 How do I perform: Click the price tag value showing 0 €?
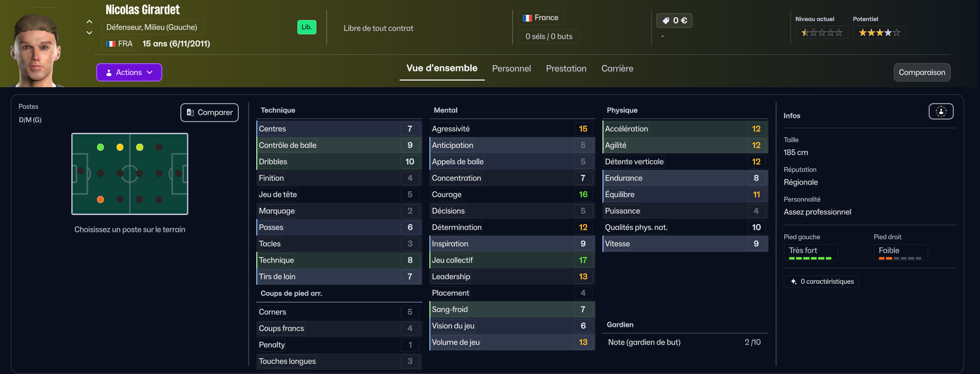click(674, 21)
